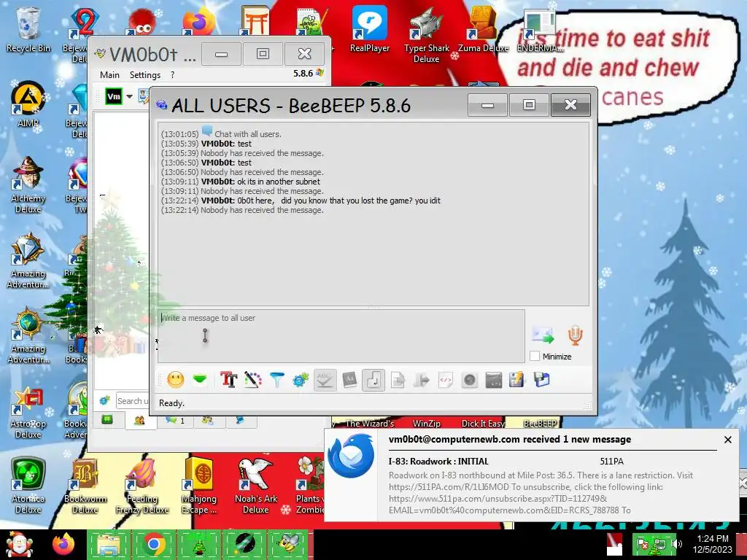This screenshot has width=747, height=560.
Task: Switch to the green monitor tab in VM0b0t
Action: point(107,419)
